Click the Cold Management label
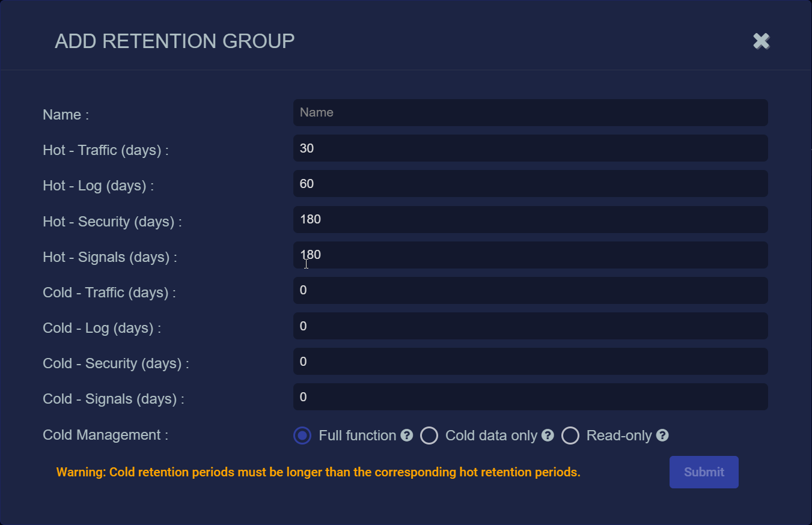This screenshot has height=525, width=812. click(106, 435)
